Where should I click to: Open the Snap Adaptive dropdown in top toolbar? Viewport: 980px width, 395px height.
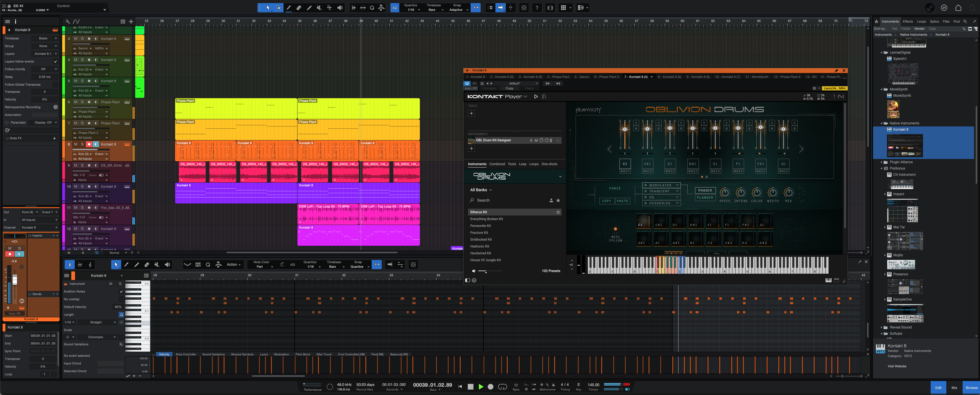(458, 10)
